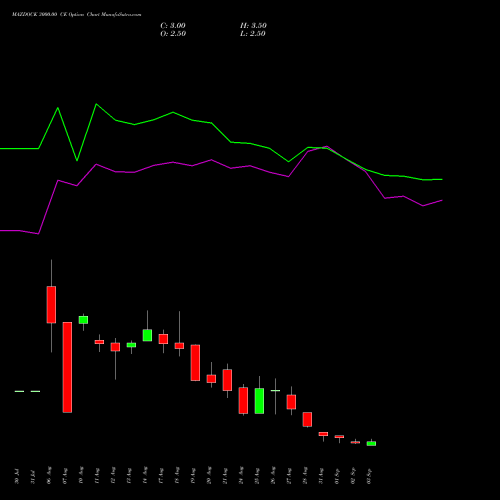Click the small green candlestick for 03 Sep

371,443
